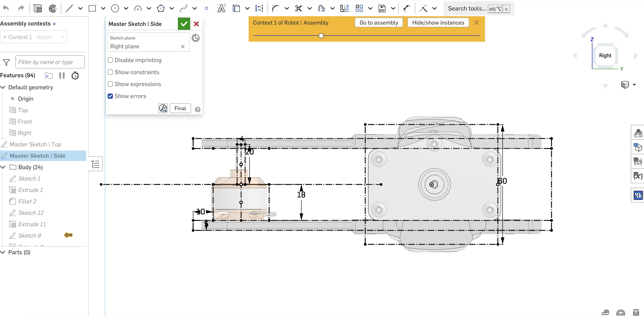Click the Hide/show instances button

point(438,23)
